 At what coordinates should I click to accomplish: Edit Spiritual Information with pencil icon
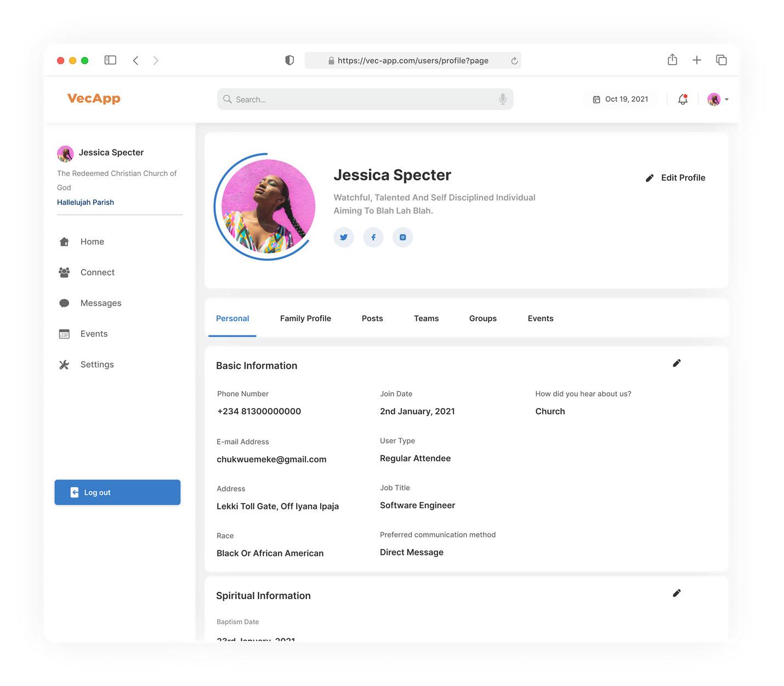[x=677, y=593]
